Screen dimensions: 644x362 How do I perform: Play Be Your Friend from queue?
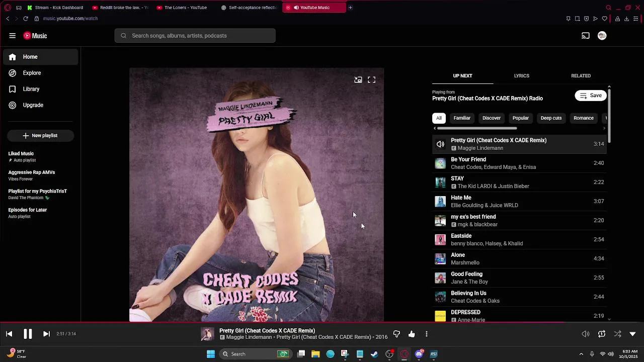pyautogui.click(x=519, y=163)
